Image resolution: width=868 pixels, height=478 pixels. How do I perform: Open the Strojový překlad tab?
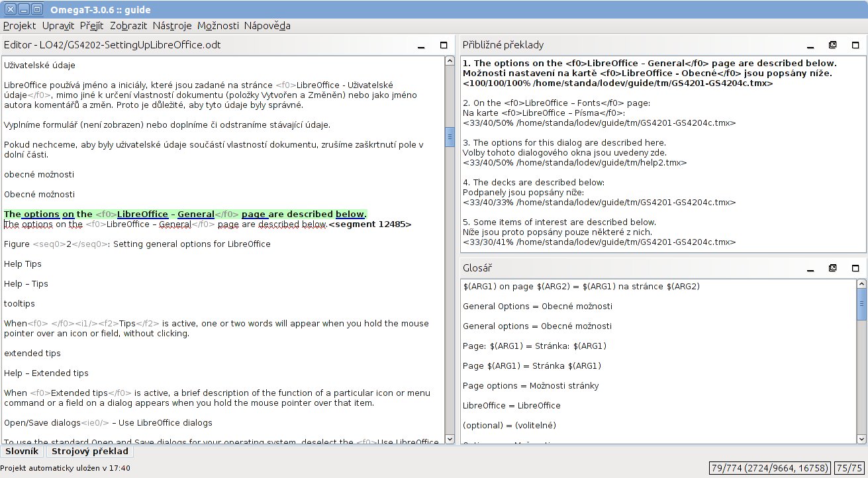point(90,452)
